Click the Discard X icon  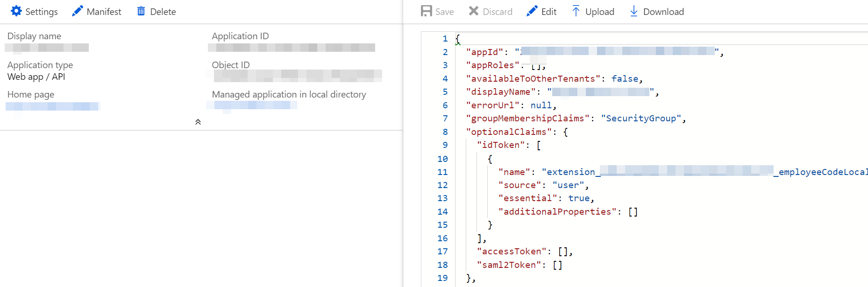(474, 11)
